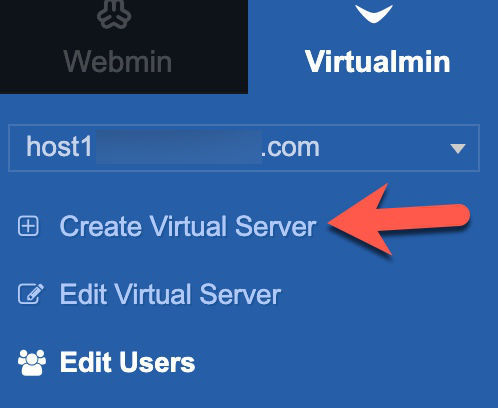This screenshot has width=498, height=408.
Task: Click the Virtualmin logo icon
Action: point(374,13)
